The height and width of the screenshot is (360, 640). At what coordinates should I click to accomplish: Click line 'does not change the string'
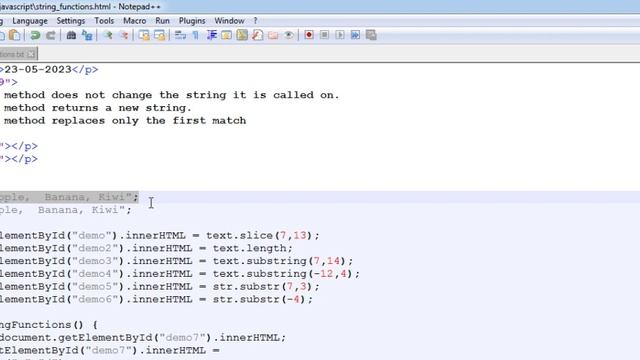pos(171,95)
